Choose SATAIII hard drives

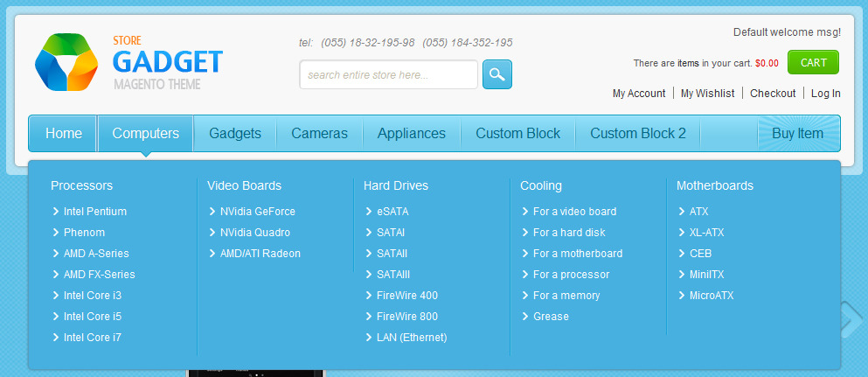tap(393, 275)
